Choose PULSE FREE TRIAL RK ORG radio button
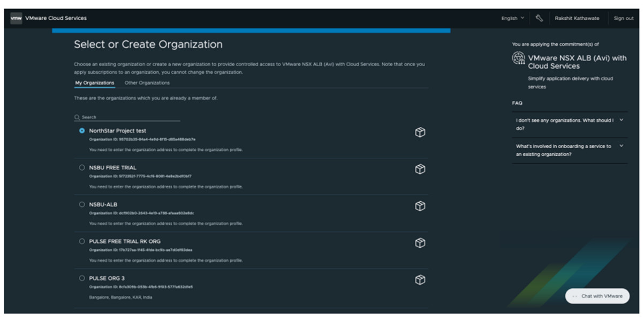Image resolution: width=644 pixels, height=321 pixels. click(82, 241)
